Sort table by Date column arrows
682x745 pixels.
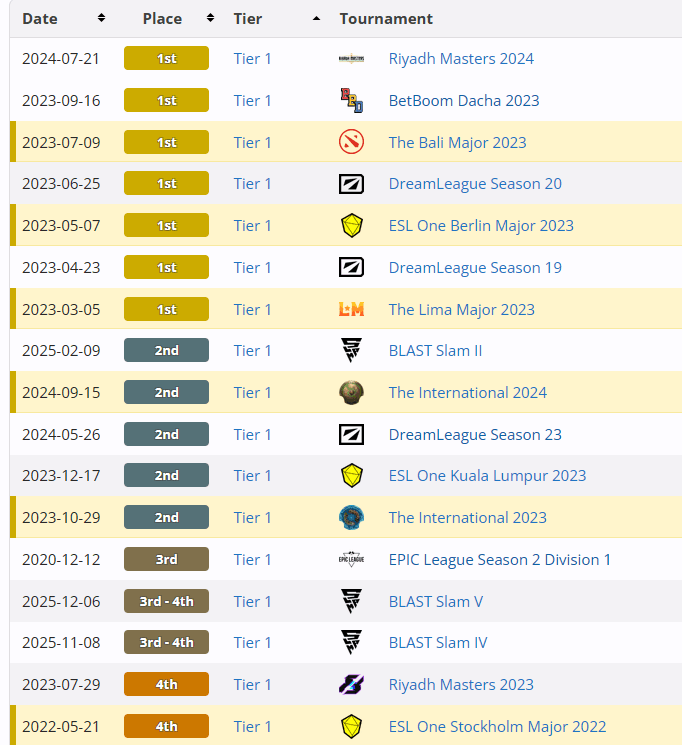[101, 18]
